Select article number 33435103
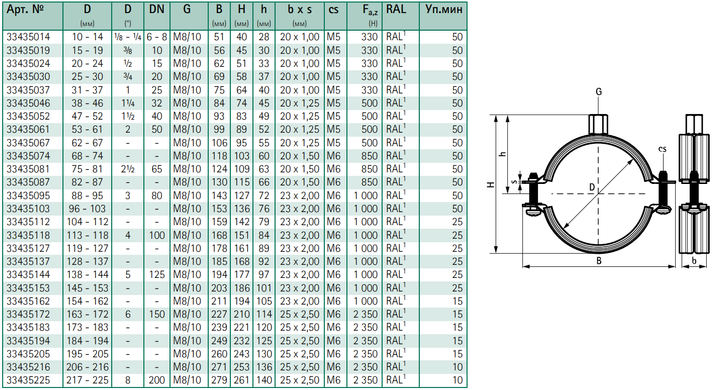The height and width of the screenshot is (390, 724). pyautogui.click(x=28, y=209)
